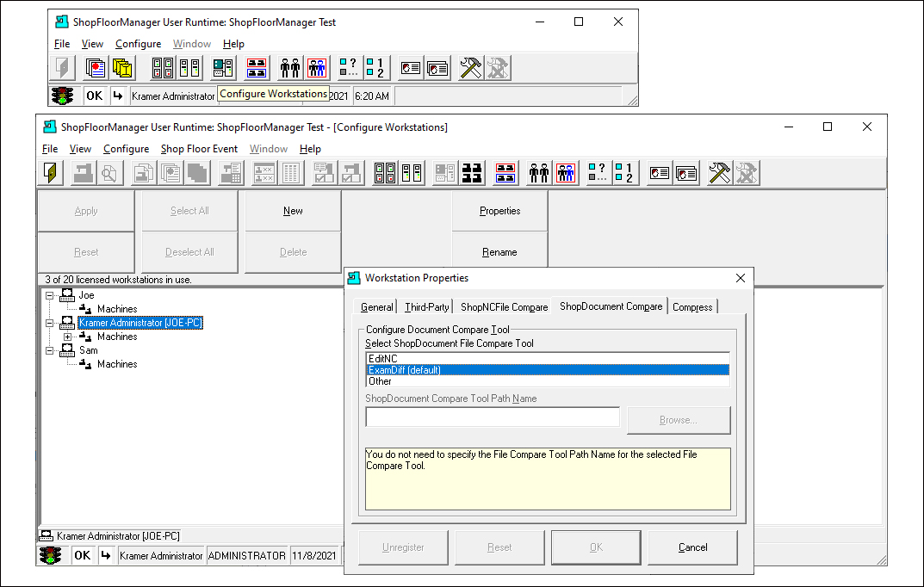Click red-blue workstation groups icon in Configure Workstations window
The width and height of the screenshot is (924, 587).
[x=505, y=173]
